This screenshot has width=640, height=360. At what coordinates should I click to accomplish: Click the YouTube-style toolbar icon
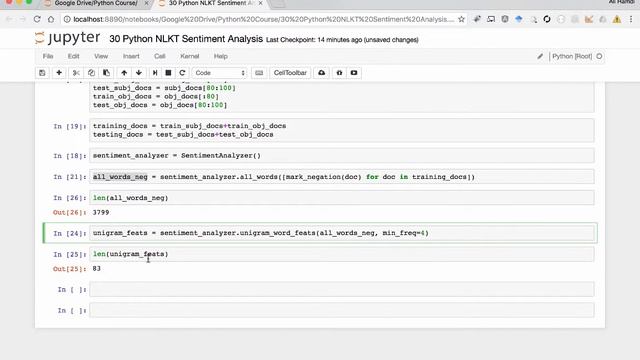click(354, 73)
